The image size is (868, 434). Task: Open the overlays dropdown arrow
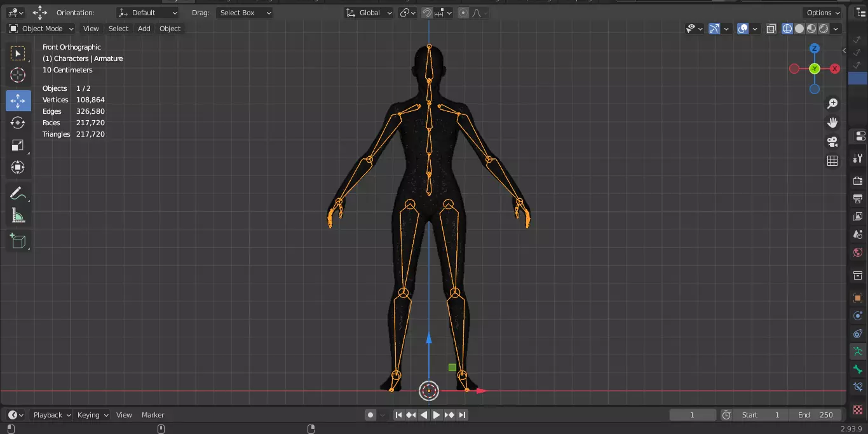(755, 29)
